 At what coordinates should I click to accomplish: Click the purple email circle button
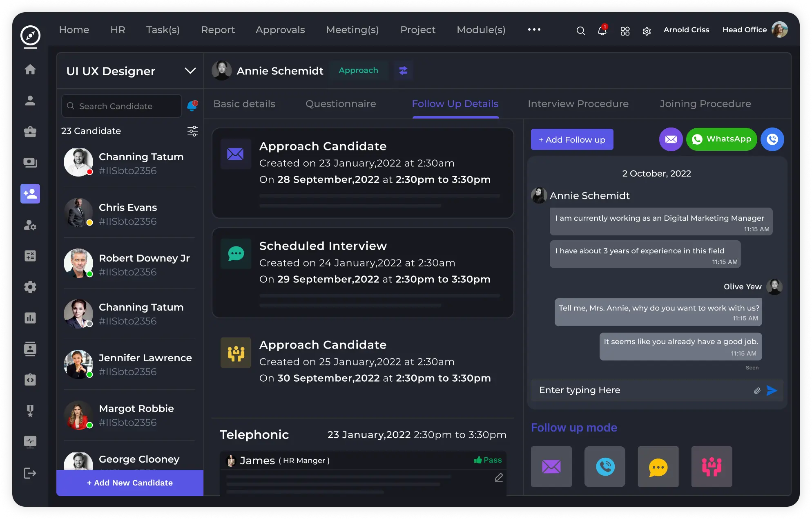[671, 139]
